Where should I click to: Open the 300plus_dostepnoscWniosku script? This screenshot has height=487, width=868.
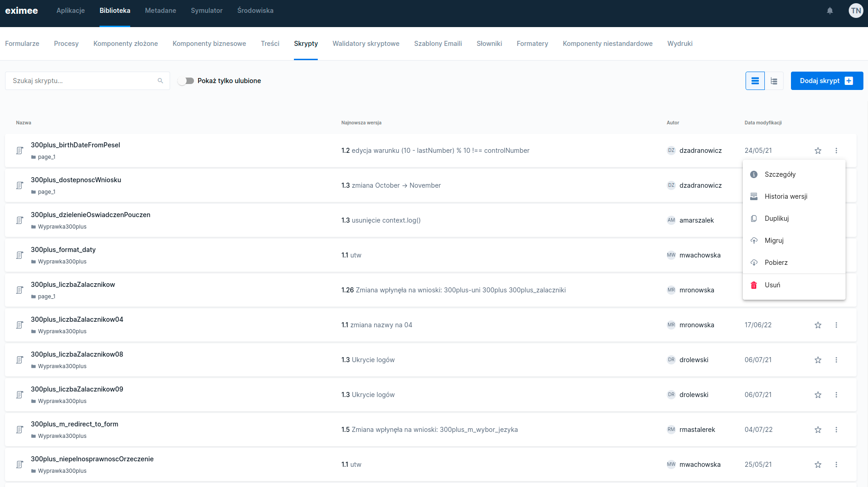(x=76, y=180)
